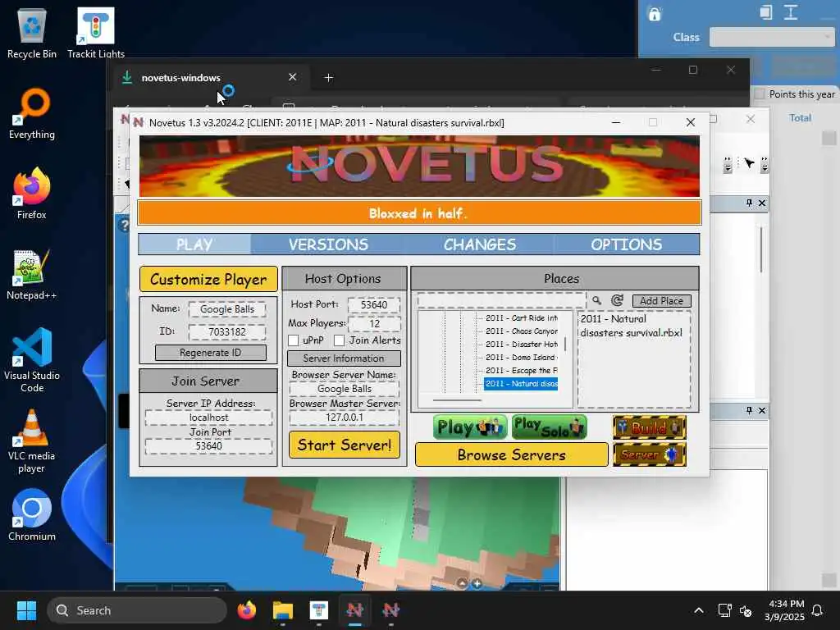The image size is (840, 630).
Task: Click the player ID field
Action: (227, 331)
